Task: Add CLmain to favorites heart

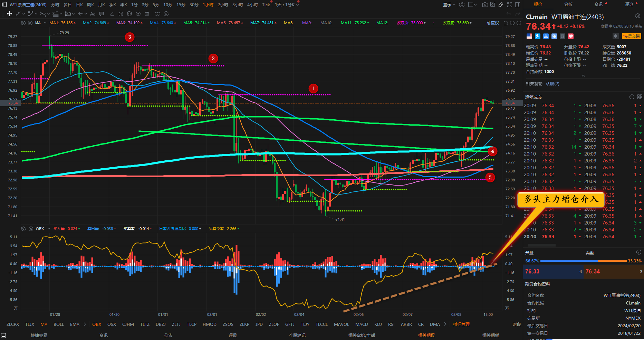Action: 571,36
